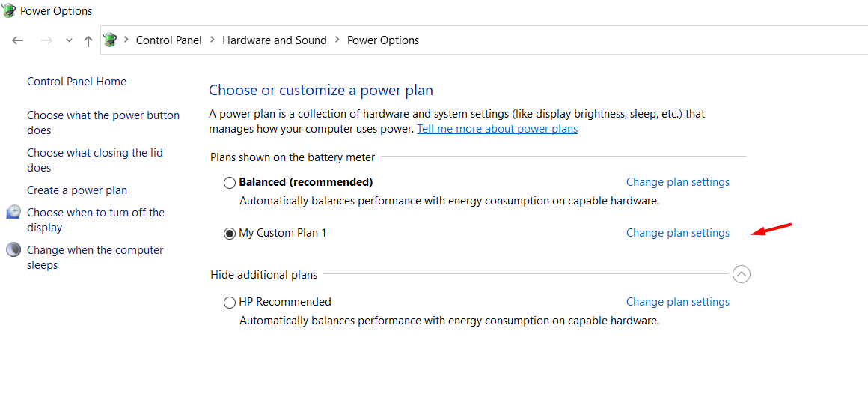Open Tell me more about power plans

point(497,129)
